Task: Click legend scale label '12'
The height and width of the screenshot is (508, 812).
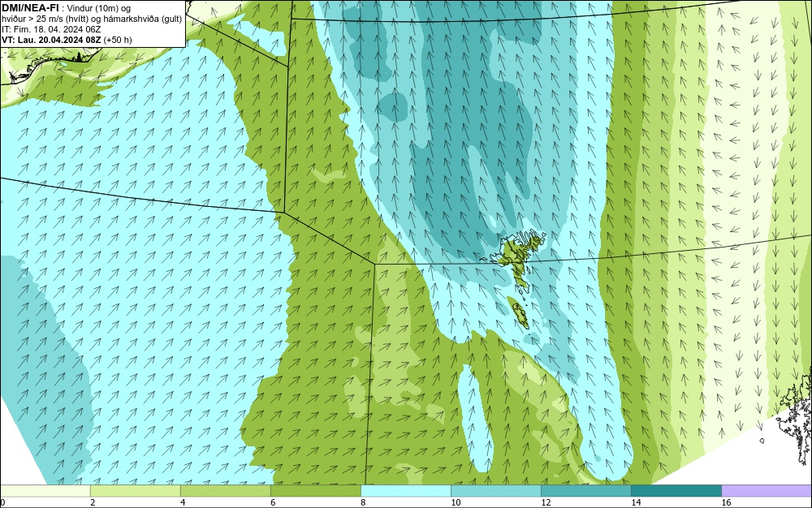Action: (546, 502)
